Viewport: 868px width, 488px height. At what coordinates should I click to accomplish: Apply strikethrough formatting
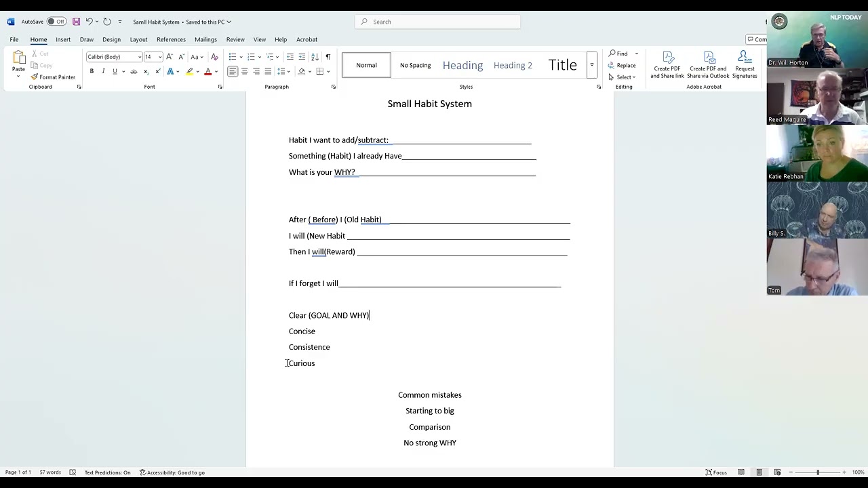(x=134, y=71)
